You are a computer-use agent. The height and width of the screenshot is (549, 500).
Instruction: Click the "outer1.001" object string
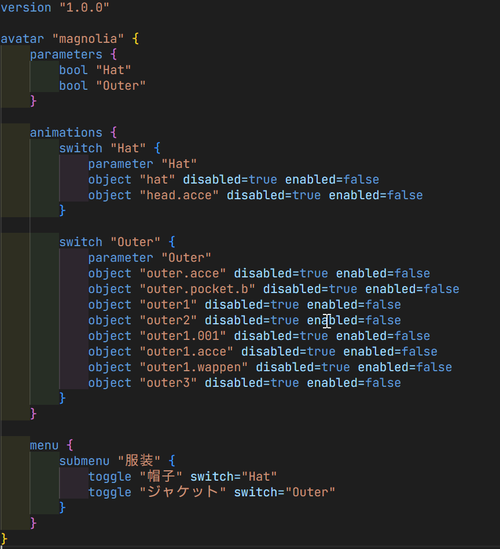pos(182,336)
